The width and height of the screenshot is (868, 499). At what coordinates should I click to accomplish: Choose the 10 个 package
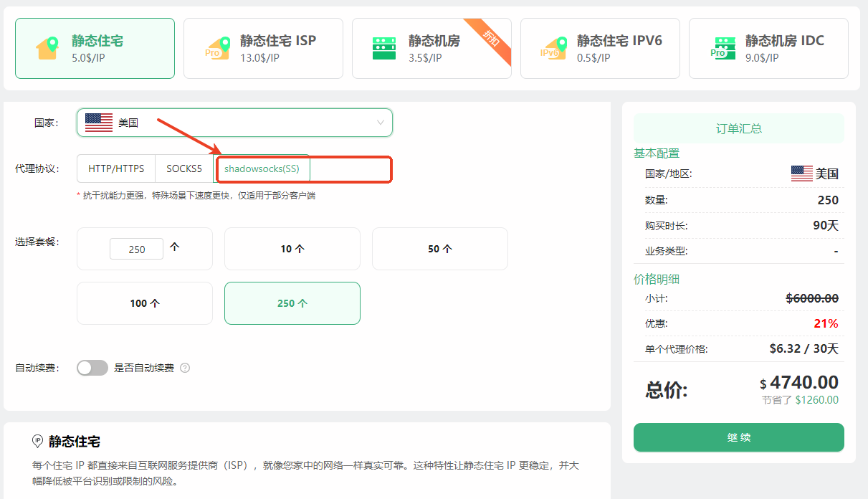[x=292, y=249]
